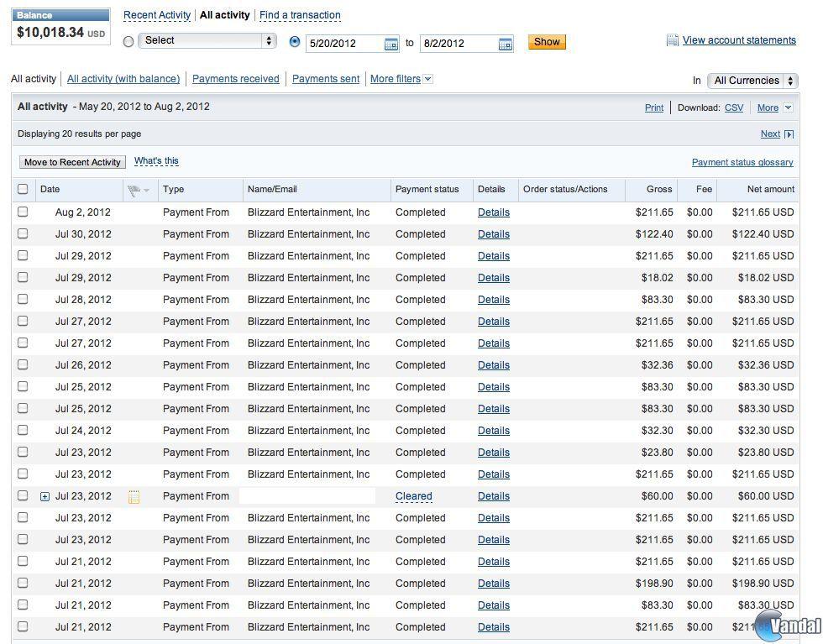Open Details for Jul 26, 2012 payment
823x644 pixels.
pos(494,365)
